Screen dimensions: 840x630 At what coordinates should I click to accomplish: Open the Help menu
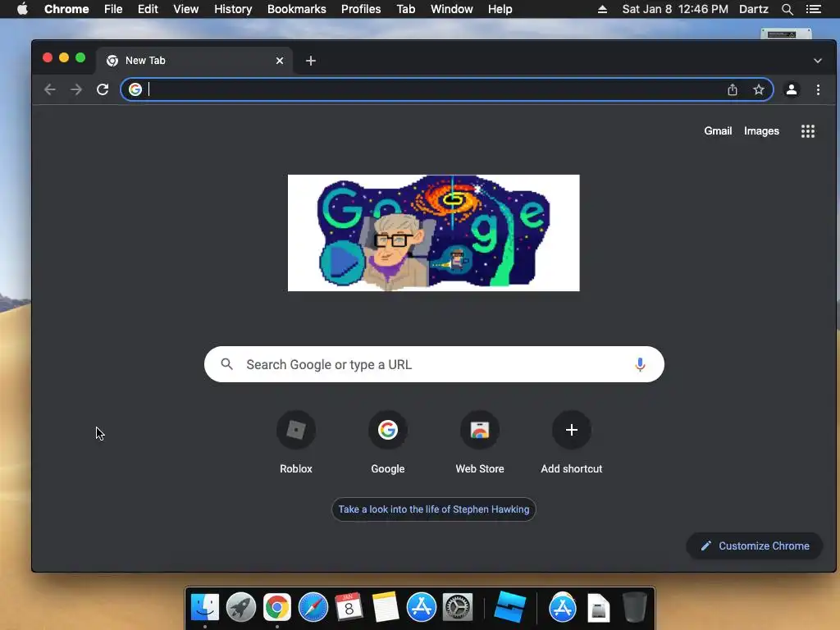click(x=500, y=9)
